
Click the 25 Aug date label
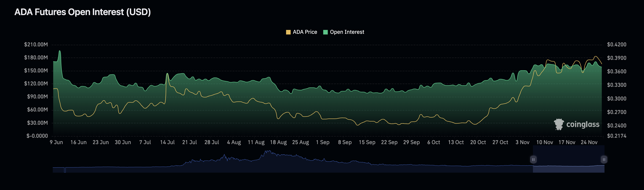301,142
